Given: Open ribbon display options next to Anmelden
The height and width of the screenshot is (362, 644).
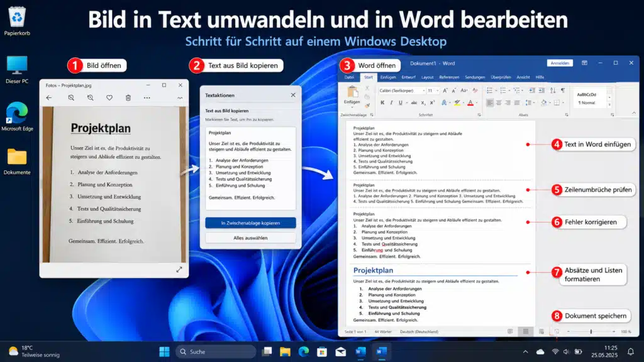Looking at the screenshot, I should [x=584, y=63].
